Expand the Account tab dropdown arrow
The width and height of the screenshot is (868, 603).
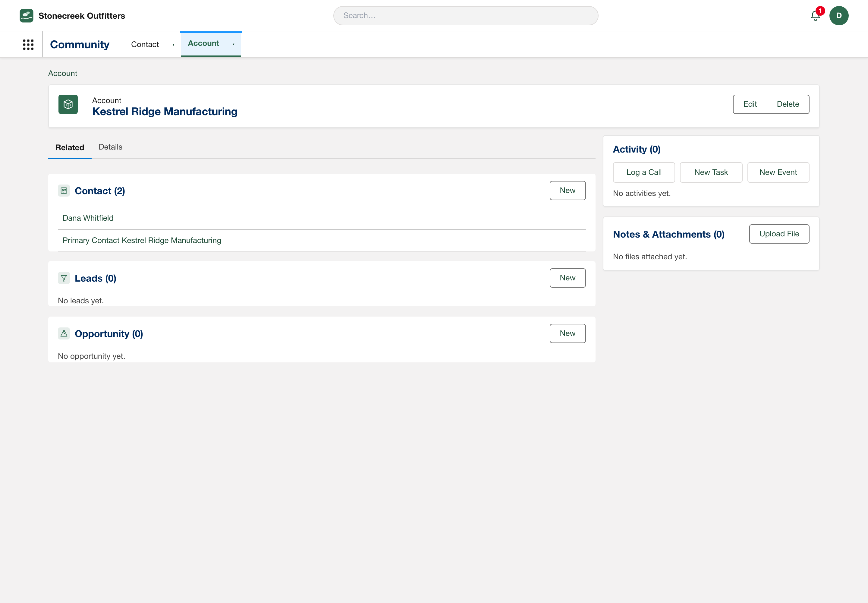coord(234,45)
